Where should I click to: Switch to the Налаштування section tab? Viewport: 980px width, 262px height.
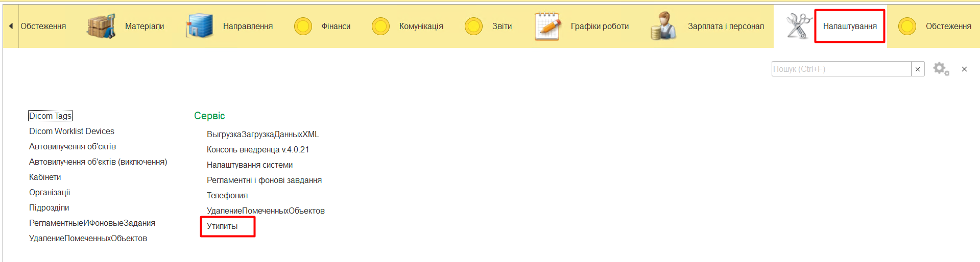click(x=849, y=26)
